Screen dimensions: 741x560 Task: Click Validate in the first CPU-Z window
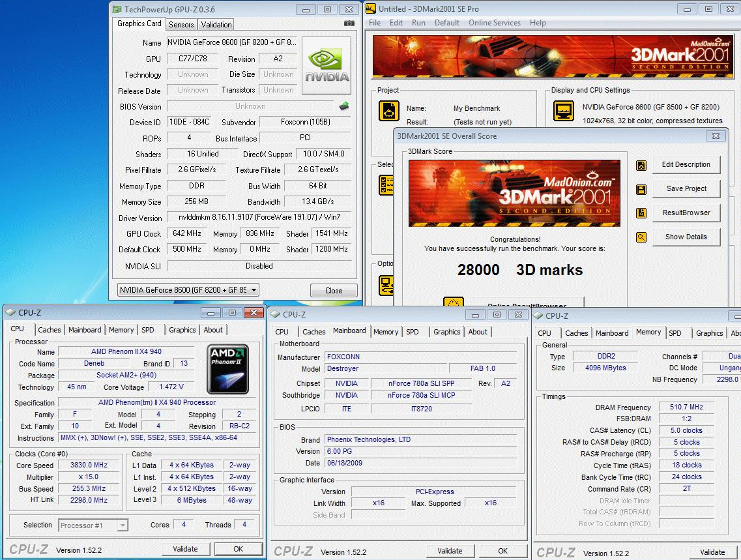click(x=185, y=549)
